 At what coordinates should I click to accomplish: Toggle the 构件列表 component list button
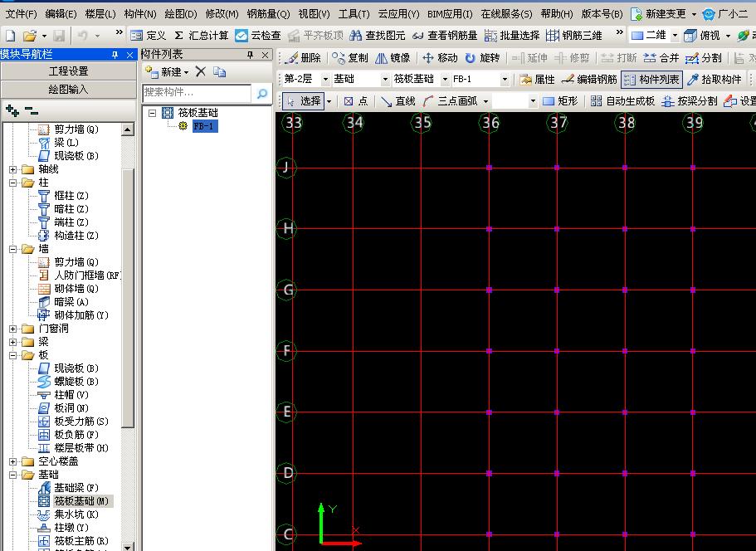[651, 79]
